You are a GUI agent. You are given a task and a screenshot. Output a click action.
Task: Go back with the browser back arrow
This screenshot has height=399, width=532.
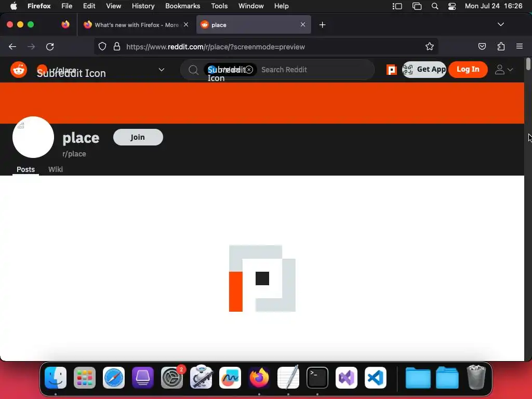click(x=12, y=47)
